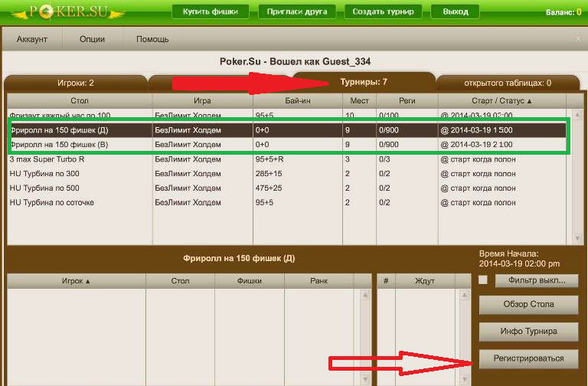The height and width of the screenshot is (386, 588).
Task: Switch to the открытого таблицах: 0 tab
Action: [508, 83]
